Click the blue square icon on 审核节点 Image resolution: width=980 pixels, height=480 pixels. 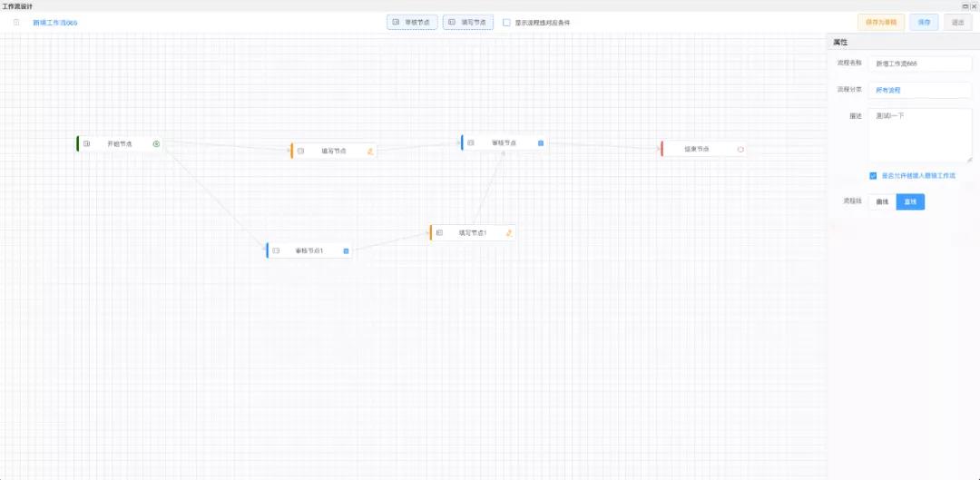541,143
